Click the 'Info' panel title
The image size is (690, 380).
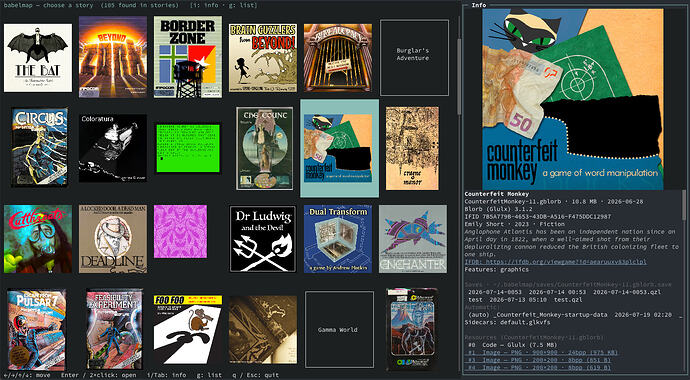point(478,5)
